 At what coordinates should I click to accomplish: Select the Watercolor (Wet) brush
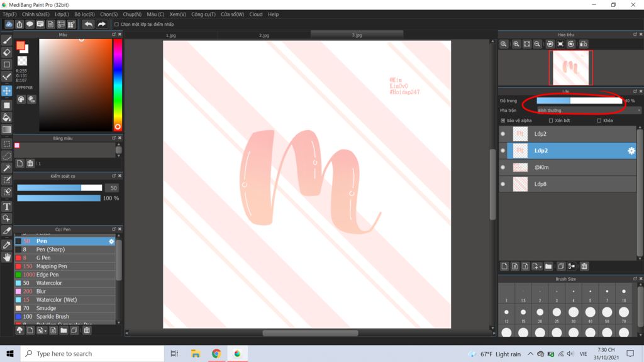[65, 300]
